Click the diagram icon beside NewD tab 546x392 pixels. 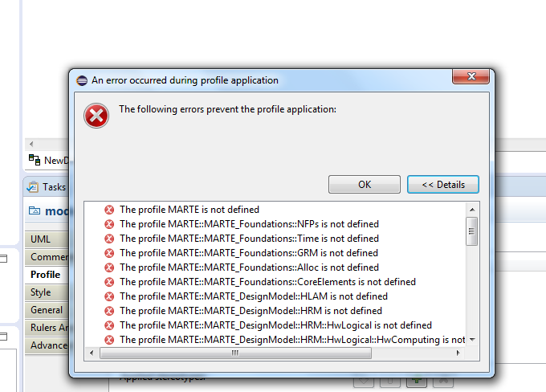[35, 160]
